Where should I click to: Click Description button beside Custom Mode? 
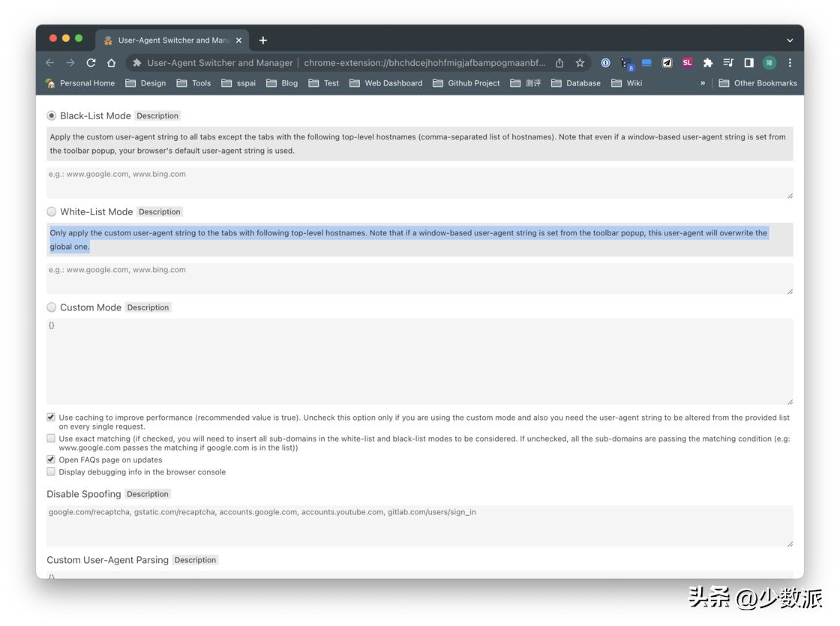pyautogui.click(x=148, y=307)
